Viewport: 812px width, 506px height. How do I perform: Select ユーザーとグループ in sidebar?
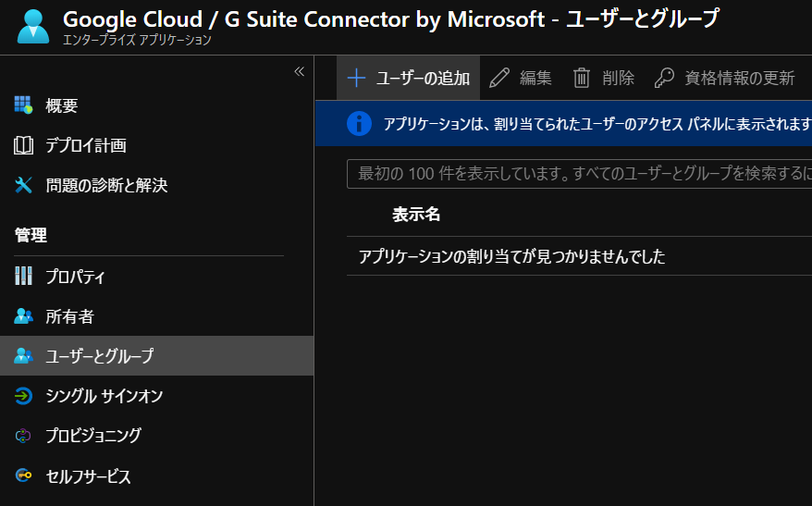click(100, 356)
